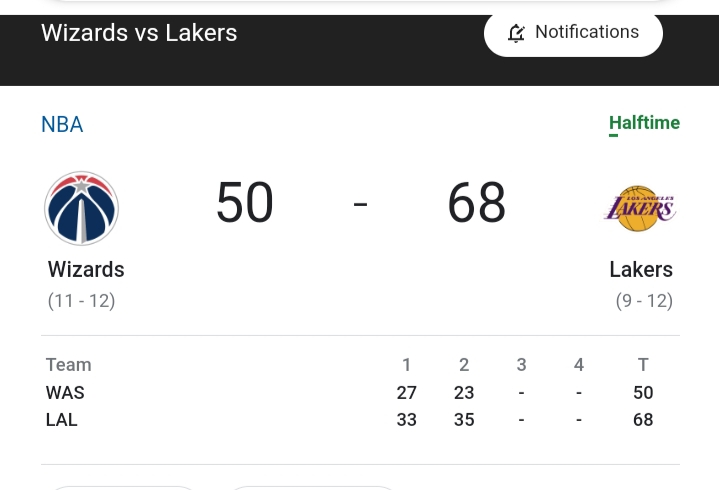This screenshot has height=490, width=719.
Task: Click the Team column header
Action: click(69, 365)
